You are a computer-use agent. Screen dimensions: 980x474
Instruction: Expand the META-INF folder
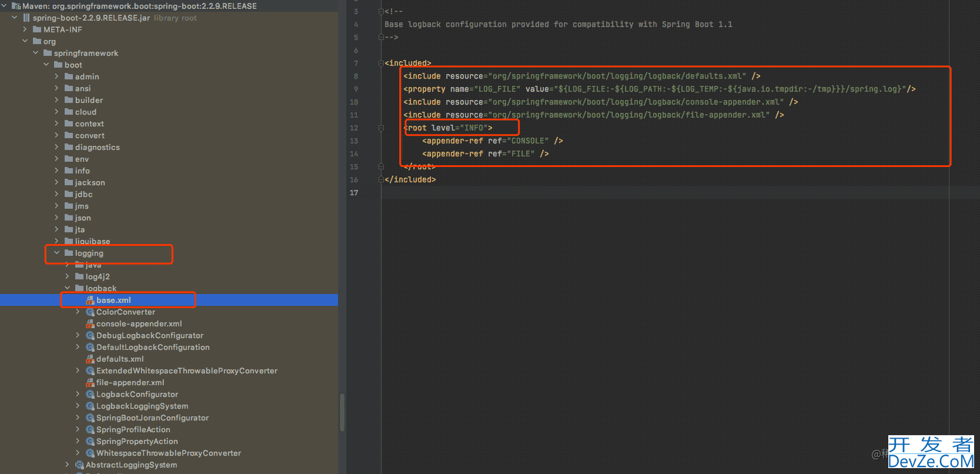pos(25,29)
